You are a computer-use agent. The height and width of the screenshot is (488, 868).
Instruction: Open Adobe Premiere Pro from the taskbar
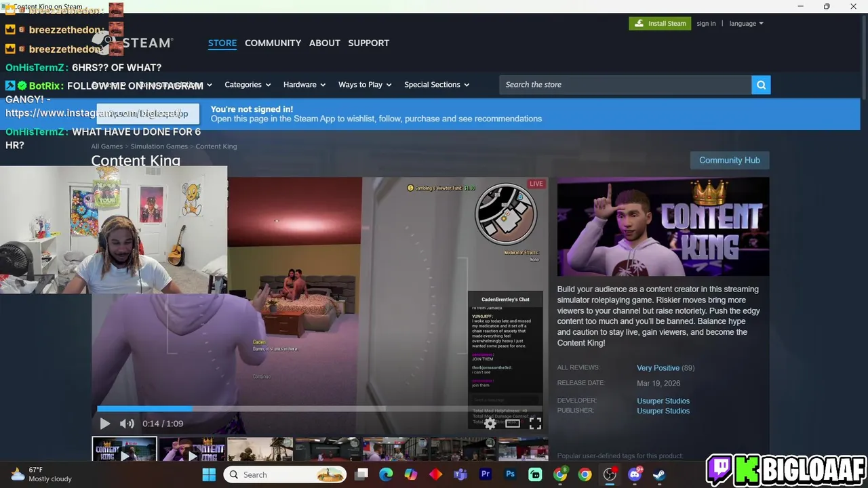click(x=486, y=474)
